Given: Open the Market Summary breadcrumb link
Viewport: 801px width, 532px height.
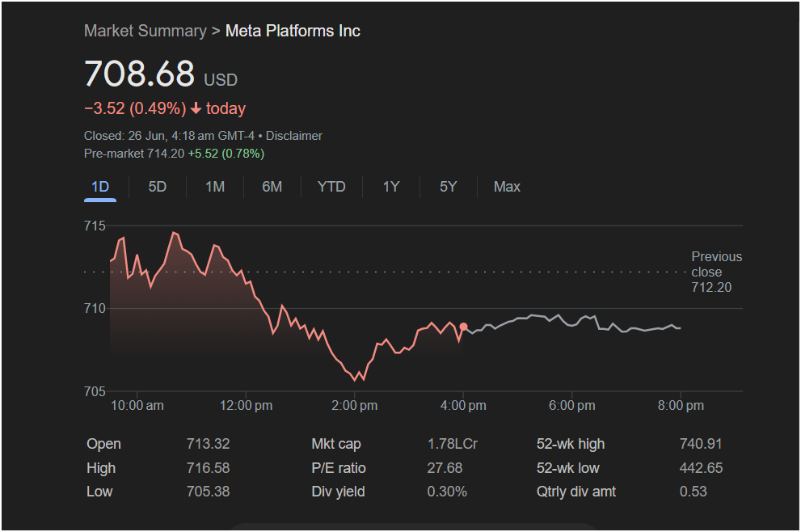Looking at the screenshot, I should (x=145, y=32).
